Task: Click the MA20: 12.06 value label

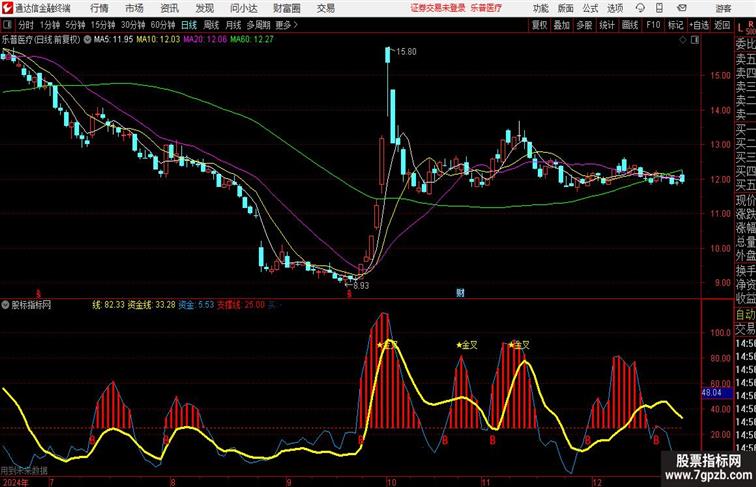Action: tap(205, 40)
